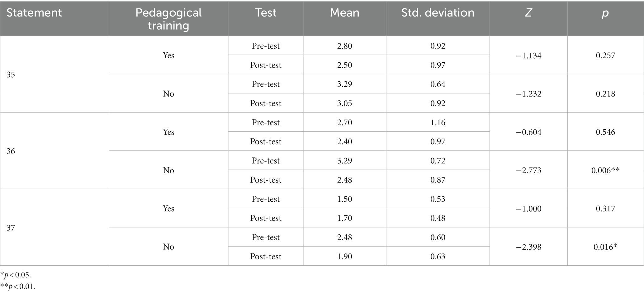
Task: Click the Test column header
Action: (x=266, y=13)
